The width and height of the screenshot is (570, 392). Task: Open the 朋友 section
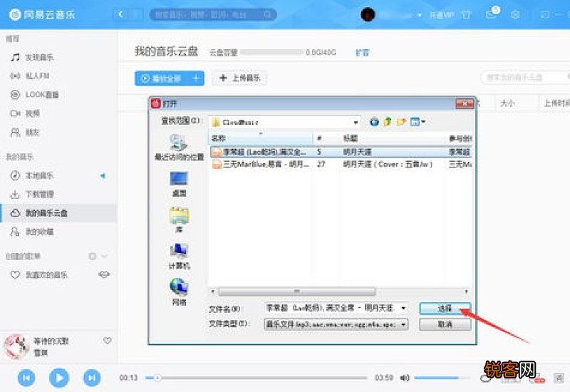pyautogui.click(x=25, y=133)
